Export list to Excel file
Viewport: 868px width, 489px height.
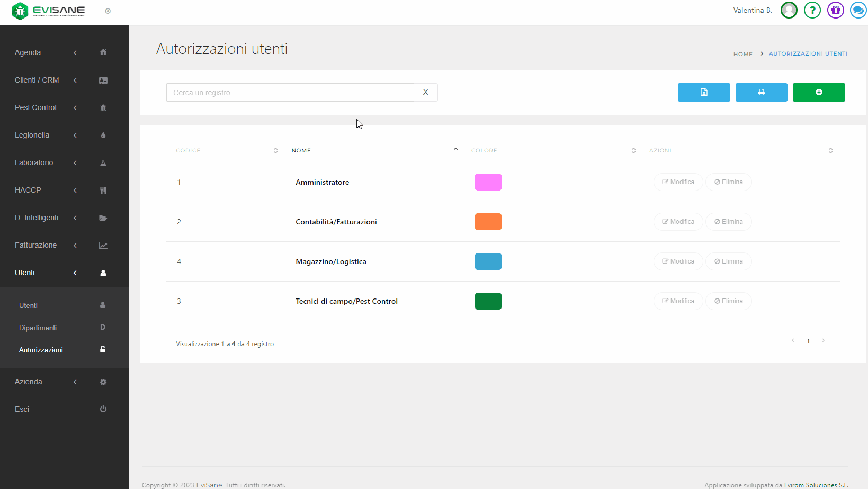(x=704, y=92)
